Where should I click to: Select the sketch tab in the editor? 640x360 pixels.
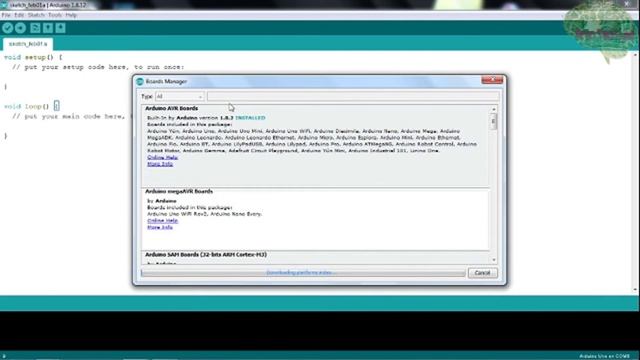tap(28, 44)
